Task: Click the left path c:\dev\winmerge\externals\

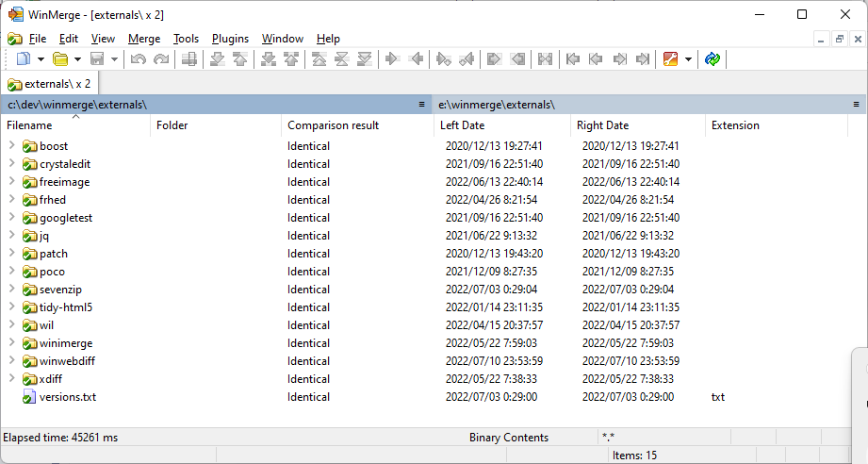Action: pos(77,105)
